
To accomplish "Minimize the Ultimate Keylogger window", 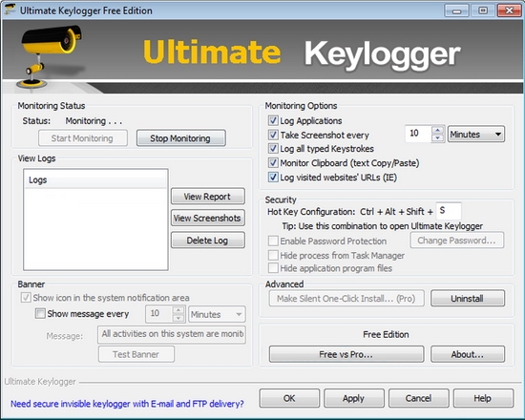I will [x=456, y=10].
